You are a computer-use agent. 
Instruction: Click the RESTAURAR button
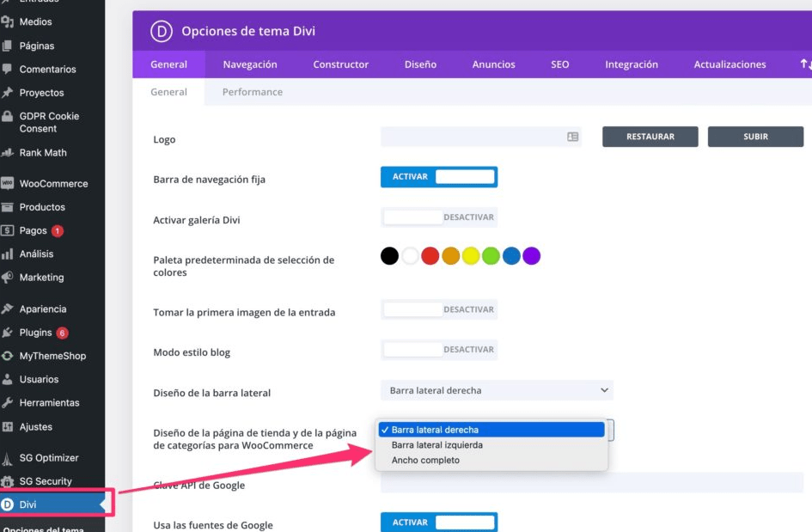coord(650,137)
